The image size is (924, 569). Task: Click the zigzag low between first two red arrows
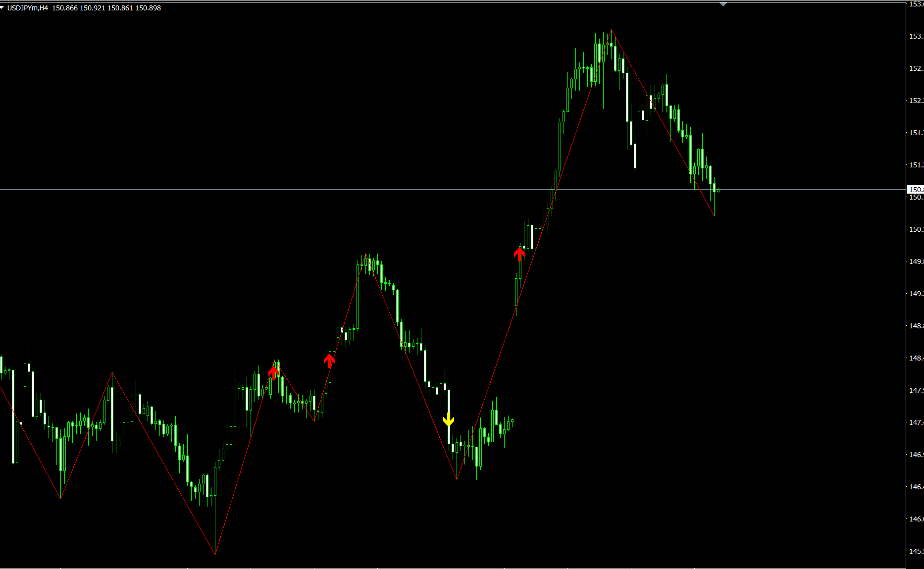[314, 421]
